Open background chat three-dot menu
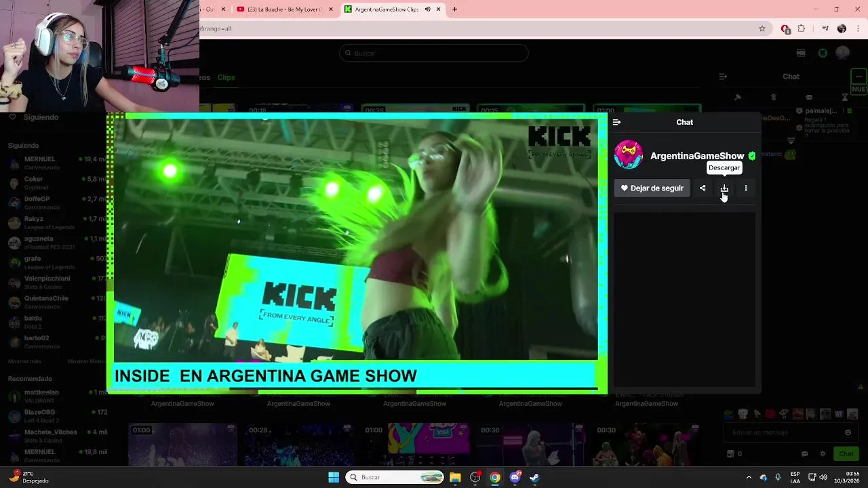Image resolution: width=868 pixels, height=488 pixels. coord(859,77)
